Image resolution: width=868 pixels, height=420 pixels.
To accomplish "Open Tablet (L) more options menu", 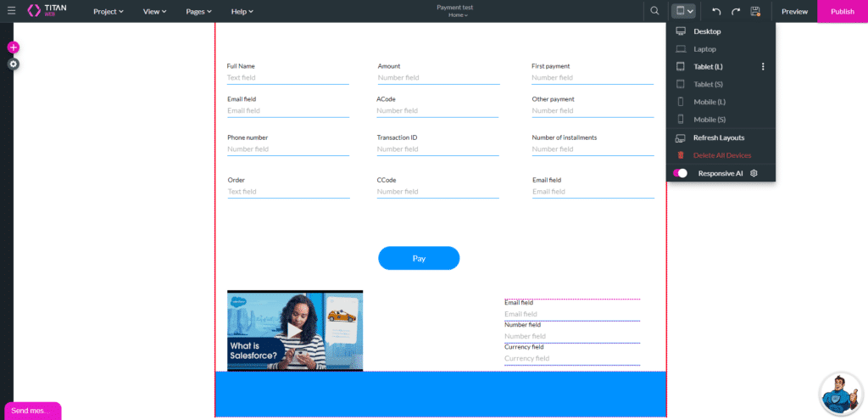I will 763,66.
